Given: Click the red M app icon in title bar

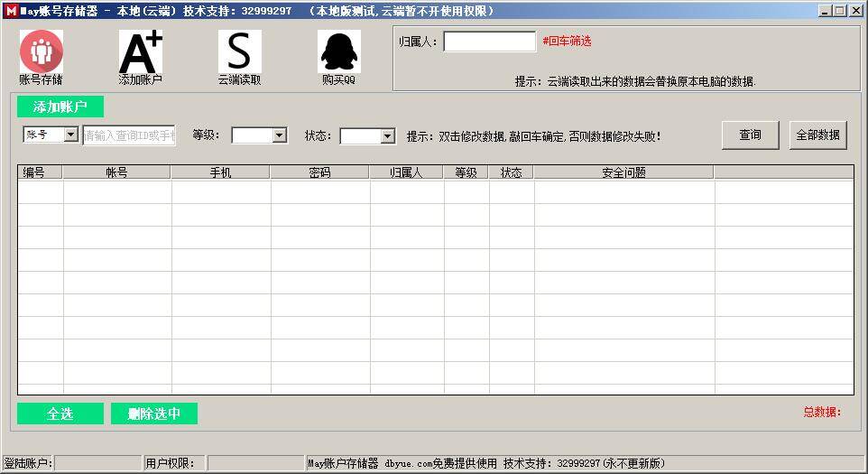Looking at the screenshot, I should (11, 11).
